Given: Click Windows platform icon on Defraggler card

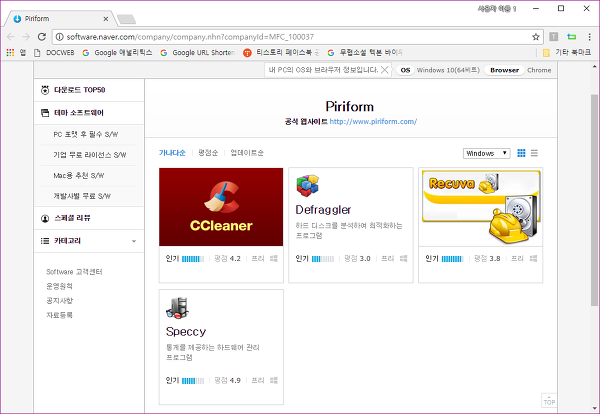Looking at the screenshot, I should [403, 259].
